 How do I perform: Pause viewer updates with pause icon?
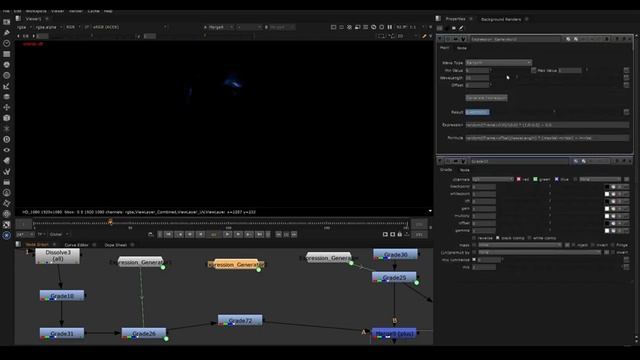tap(390, 27)
